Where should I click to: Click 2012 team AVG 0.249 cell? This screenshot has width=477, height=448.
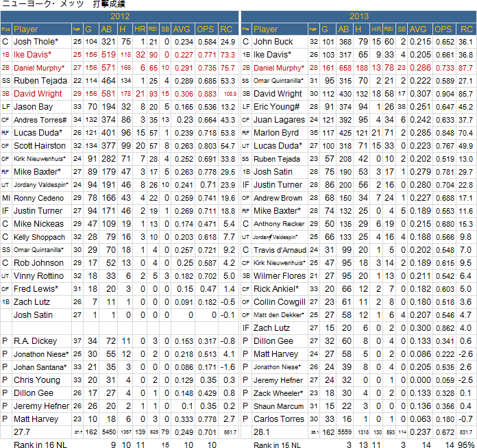click(184, 432)
